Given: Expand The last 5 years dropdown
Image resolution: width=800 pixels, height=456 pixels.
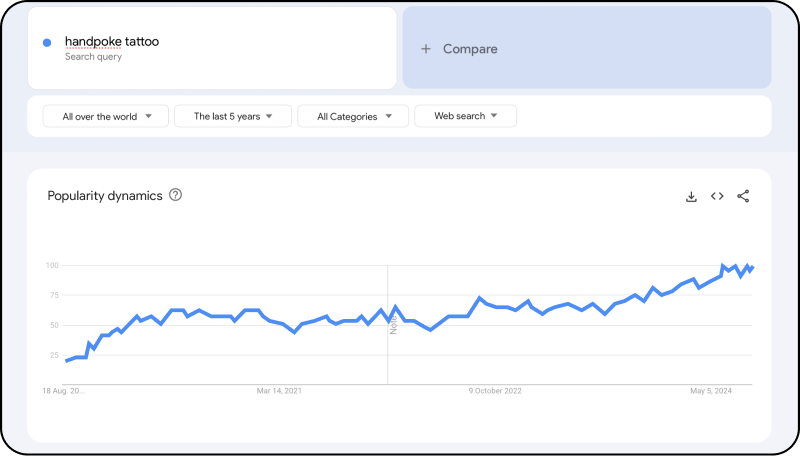Looking at the screenshot, I should pyautogui.click(x=233, y=116).
